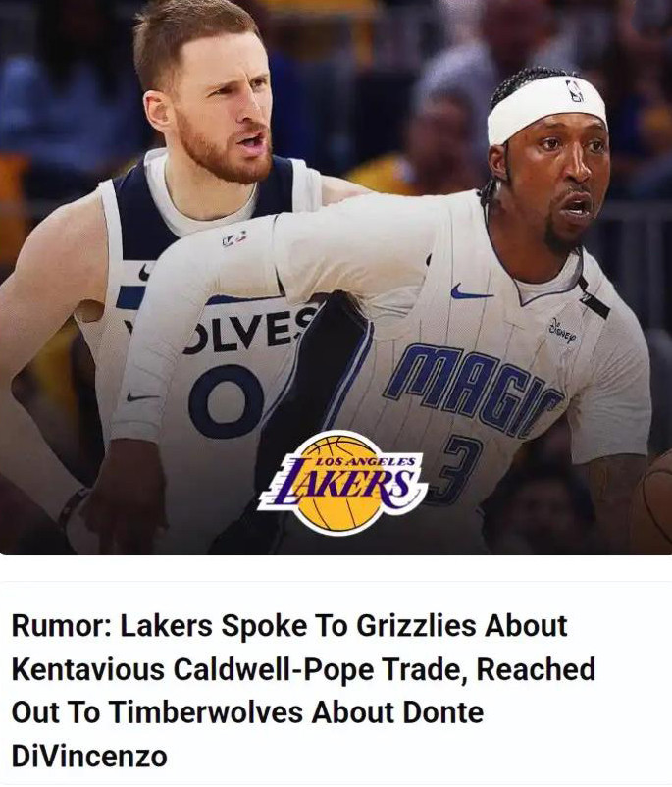Click the Disney patch on Magic jersey

[562, 332]
